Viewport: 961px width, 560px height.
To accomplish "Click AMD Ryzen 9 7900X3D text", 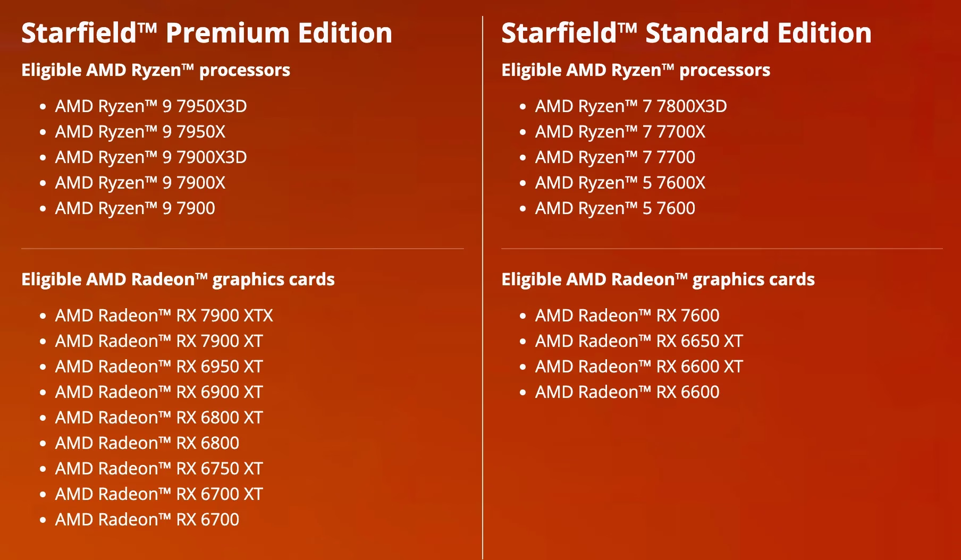I will tap(151, 157).
